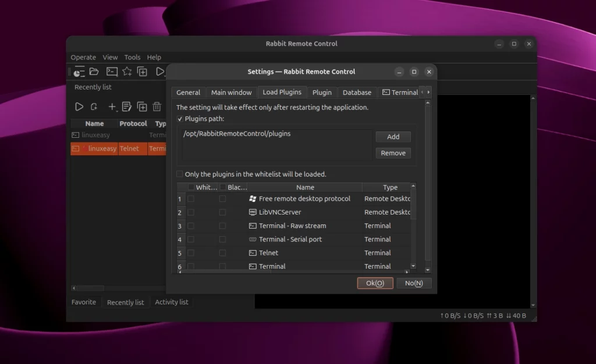Viewport: 596px width, 364px height.
Task: Open the Help menu
Action: click(x=154, y=58)
